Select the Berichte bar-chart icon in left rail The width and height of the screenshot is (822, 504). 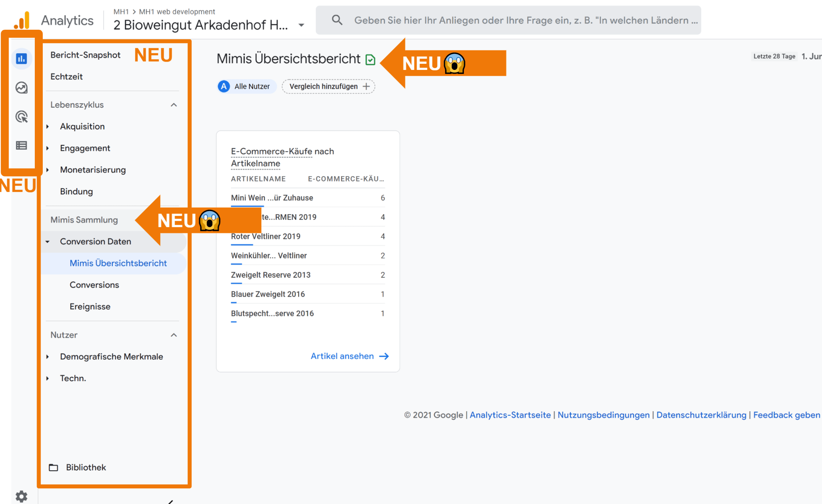(21, 59)
